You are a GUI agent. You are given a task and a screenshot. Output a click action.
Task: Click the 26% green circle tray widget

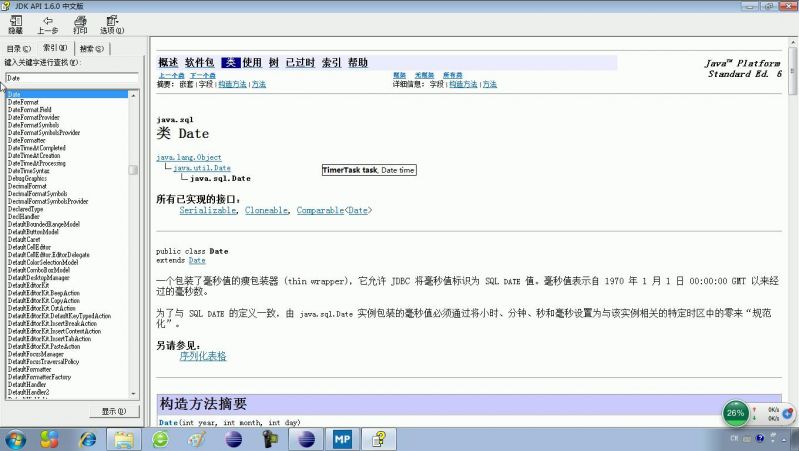[736, 412]
